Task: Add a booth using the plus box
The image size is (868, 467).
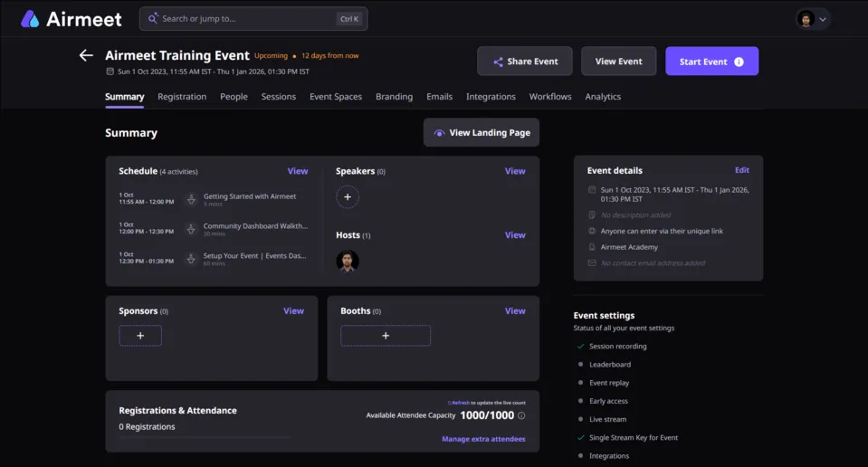Action: [386, 336]
